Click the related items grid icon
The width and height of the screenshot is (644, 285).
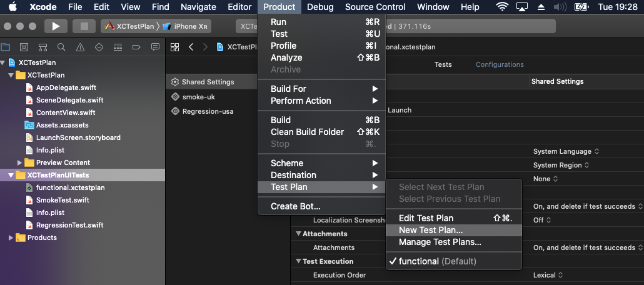point(175,47)
